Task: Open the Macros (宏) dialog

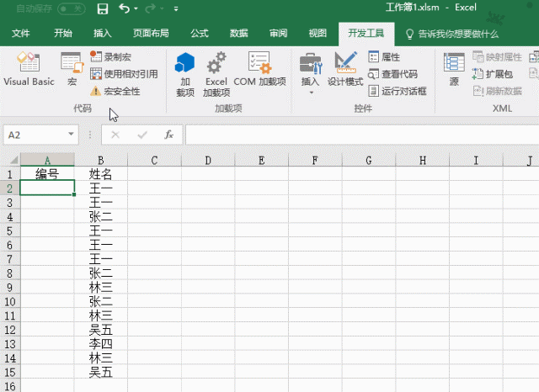Action: pos(72,69)
